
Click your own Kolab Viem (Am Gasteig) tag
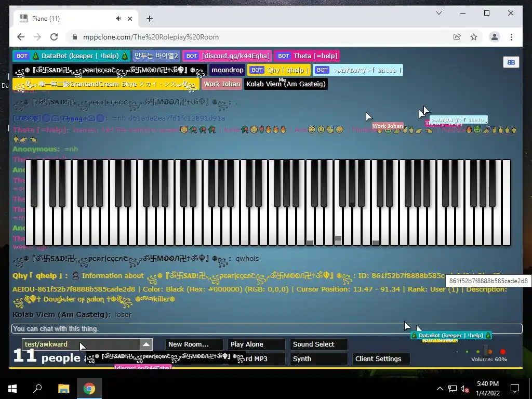pyautogui.click(x=286, y=84)
